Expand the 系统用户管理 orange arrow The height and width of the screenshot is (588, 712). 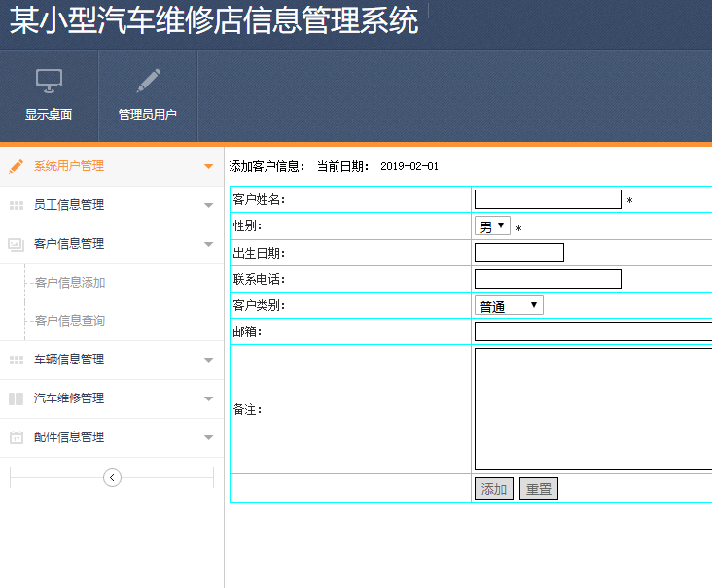coord(208,166)
